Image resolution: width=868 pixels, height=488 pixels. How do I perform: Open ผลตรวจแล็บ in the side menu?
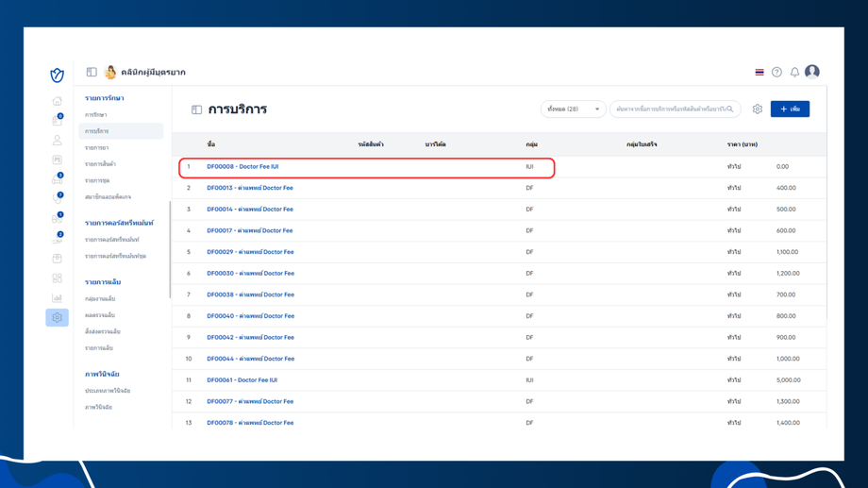click(100, 314)
